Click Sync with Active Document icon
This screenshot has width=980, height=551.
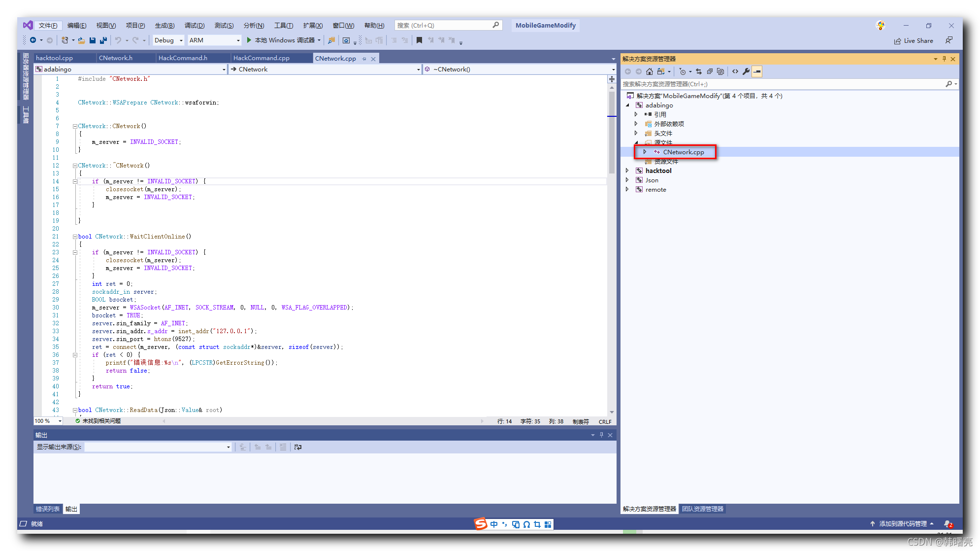pos(699,71)
